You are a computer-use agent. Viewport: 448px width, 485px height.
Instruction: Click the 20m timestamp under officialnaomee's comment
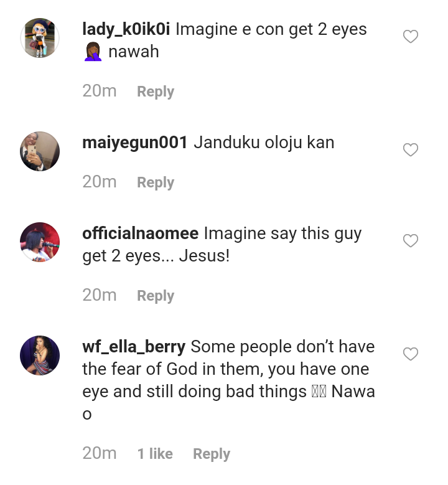[100, 295]
